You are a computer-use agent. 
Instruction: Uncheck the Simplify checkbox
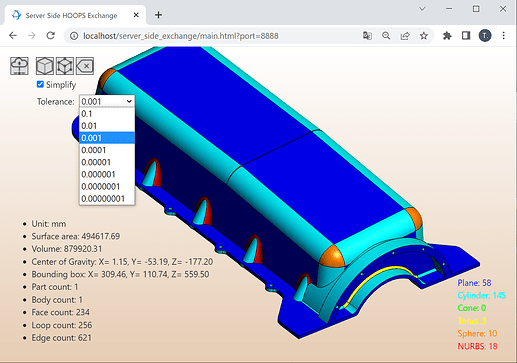coord(40,84)
